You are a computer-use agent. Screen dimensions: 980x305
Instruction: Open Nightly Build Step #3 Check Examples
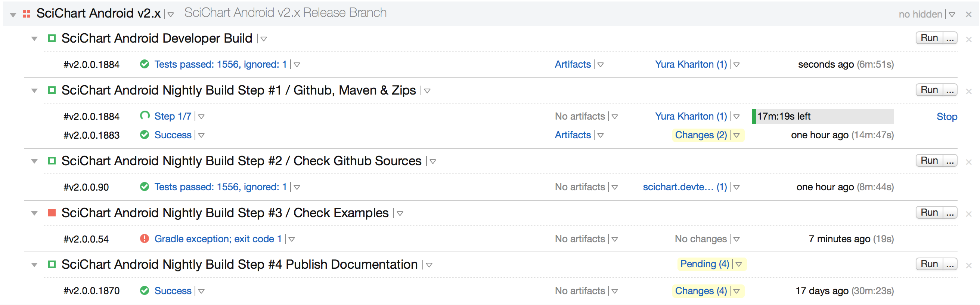click(225, 212)
